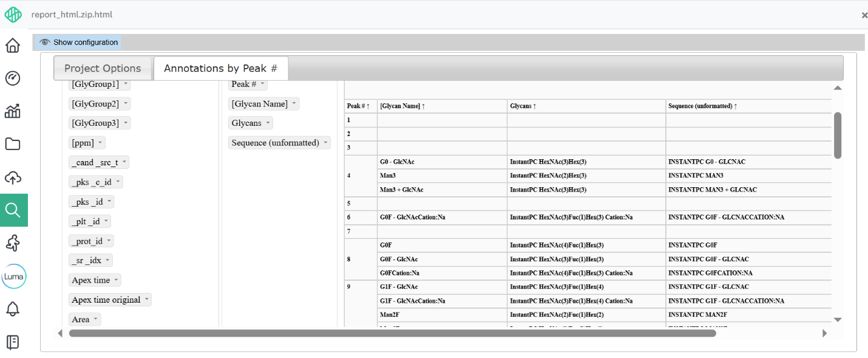Open the [ppm] field dropdown arrow

click(x=100, y=143)
